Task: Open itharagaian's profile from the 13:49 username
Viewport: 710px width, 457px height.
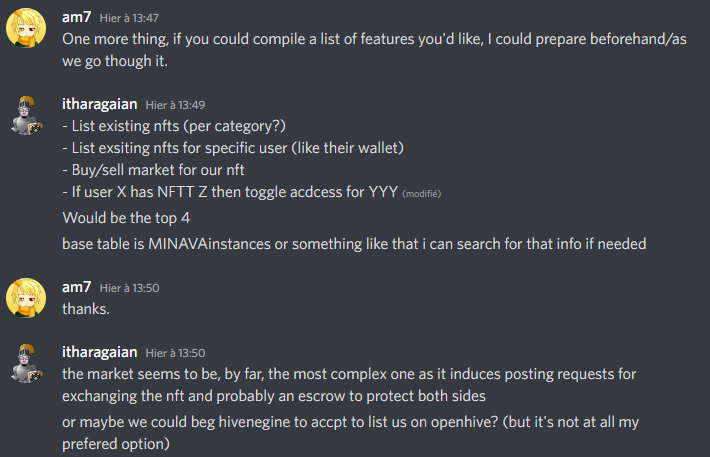Action: pyautogui.click(x=99, y=103)
